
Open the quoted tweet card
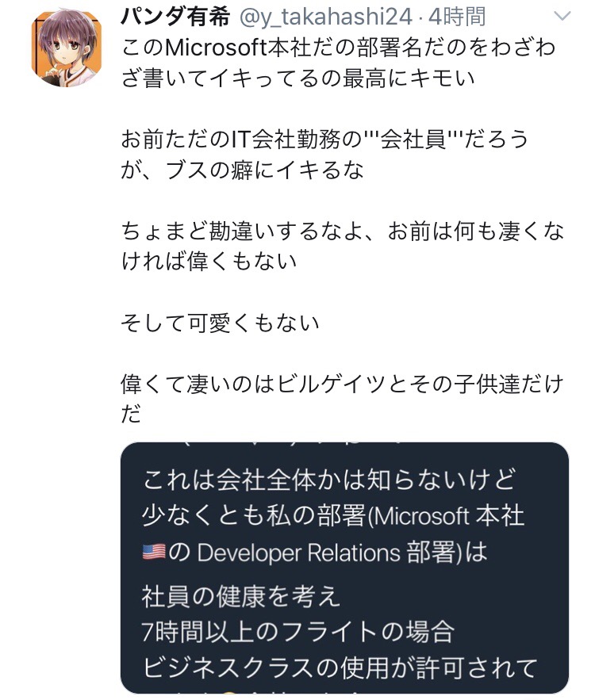[x=344, y=568]
